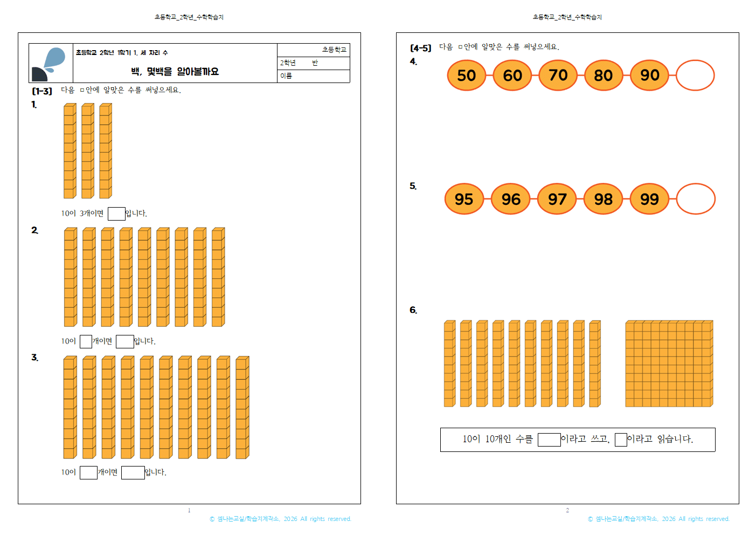This screenshot has height=535, width=756.
Task: Click the copyright notice under page 1
Action: coord(280,519)
